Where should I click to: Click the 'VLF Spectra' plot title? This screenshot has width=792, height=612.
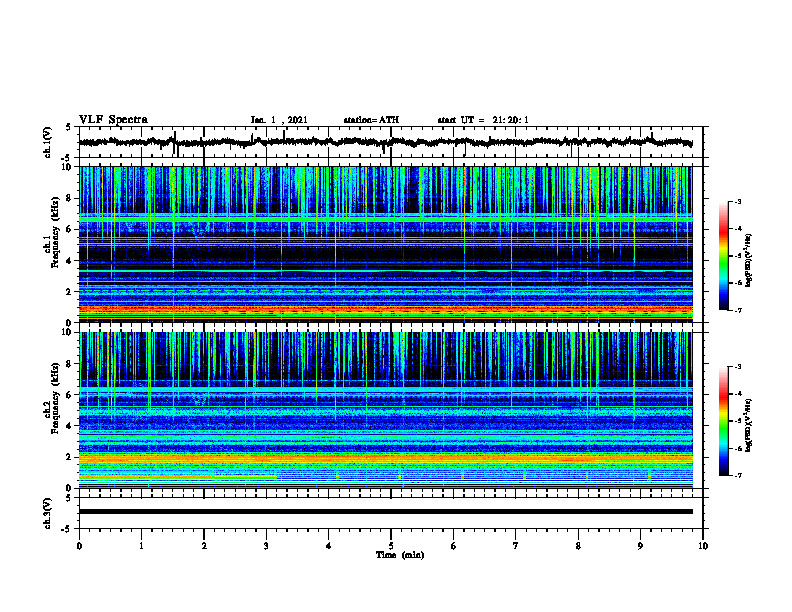113,120
